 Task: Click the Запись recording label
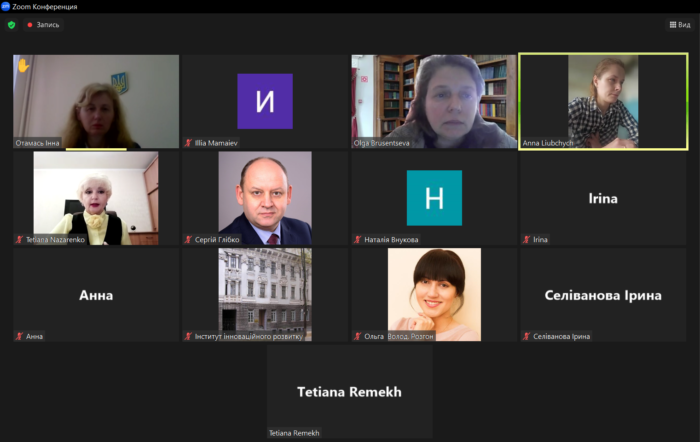tap(48, 25)
